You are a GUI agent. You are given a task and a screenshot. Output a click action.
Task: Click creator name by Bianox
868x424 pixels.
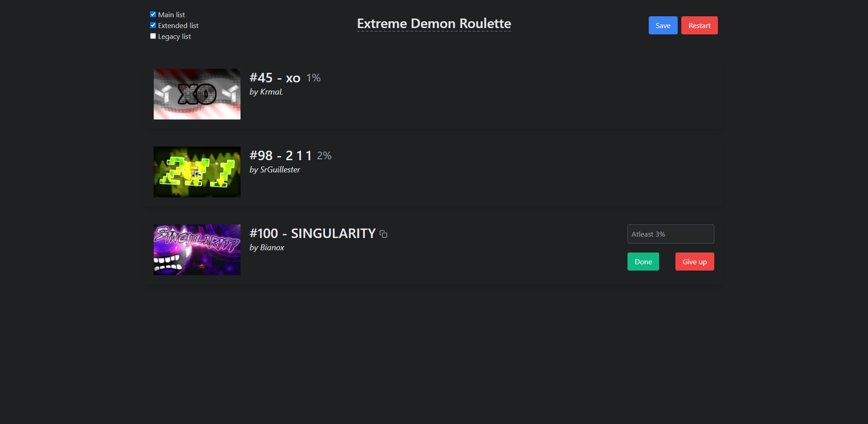click(267, 248)
